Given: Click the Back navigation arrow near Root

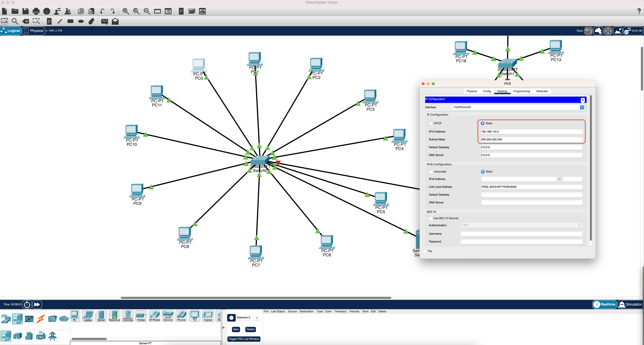Looking at the screenshot, I should [x=588, y=31].
